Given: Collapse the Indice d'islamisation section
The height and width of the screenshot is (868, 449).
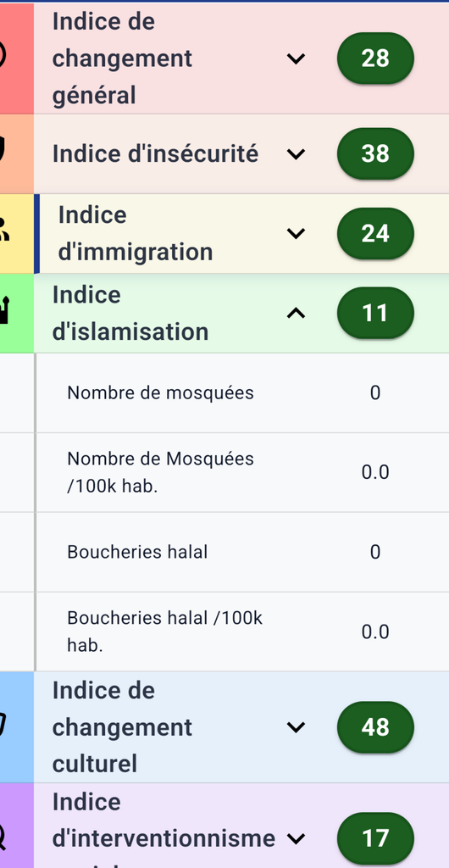Looking at the screenshot, I should click(x=296, y=314).
